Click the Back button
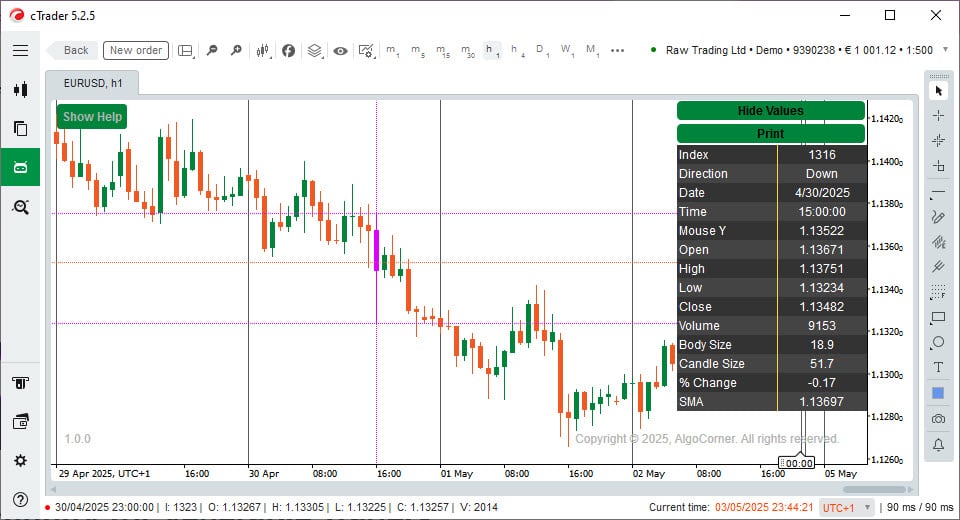The width and height of the screenshot is (960, 520). pyautogui.click(x=72, y=50)
